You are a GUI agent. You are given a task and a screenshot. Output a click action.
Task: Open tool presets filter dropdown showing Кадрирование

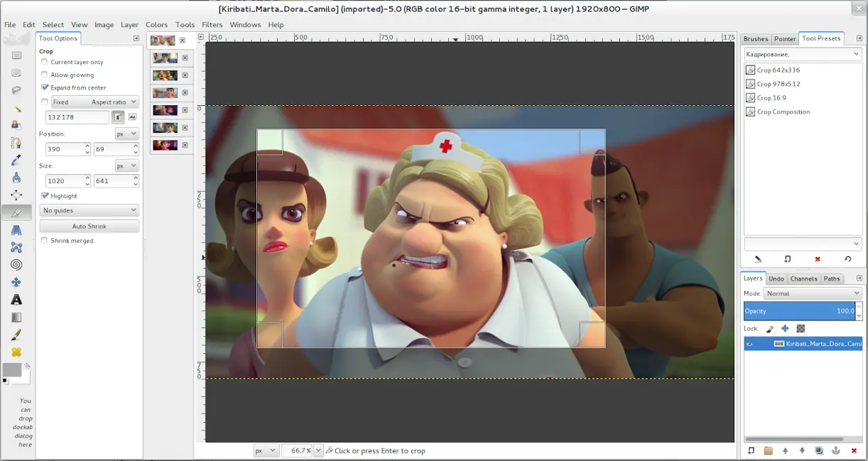(x=803, y=54)
